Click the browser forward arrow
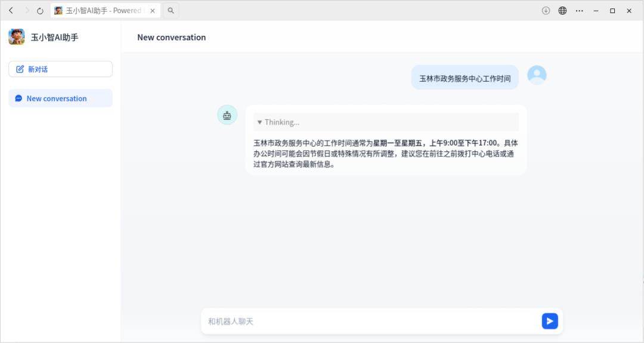Viewport: 644px width, 343px height. (x=27, y=11)
